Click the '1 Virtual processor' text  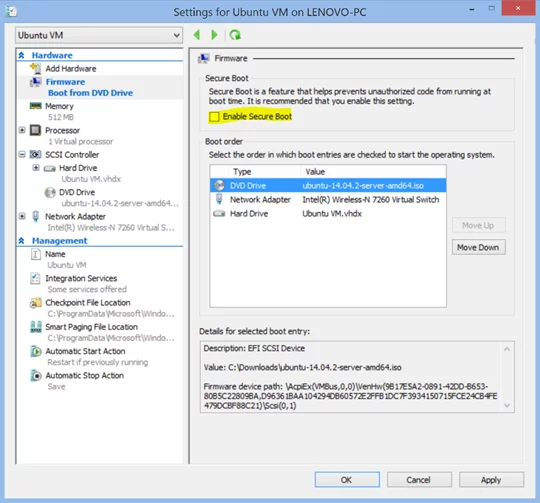(x=81, y=142)
